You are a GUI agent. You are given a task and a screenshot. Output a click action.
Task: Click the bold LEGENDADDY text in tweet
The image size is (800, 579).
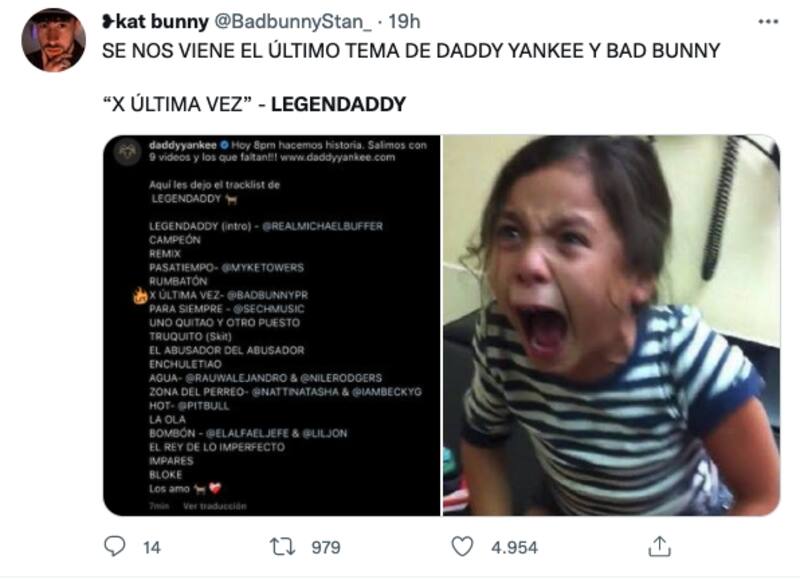[x=338, y=104]
